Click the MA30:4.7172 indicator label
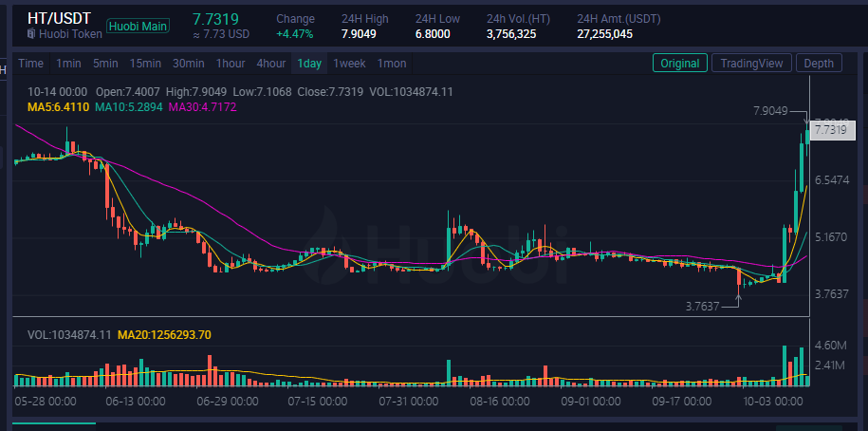Screen dimensions: 868x431 tap(203, 106)
